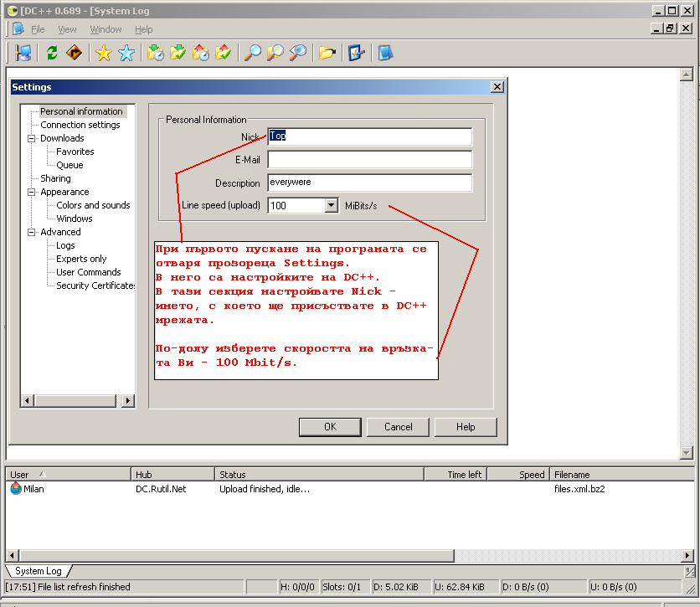Select Sharing settings category

(55, 178)
